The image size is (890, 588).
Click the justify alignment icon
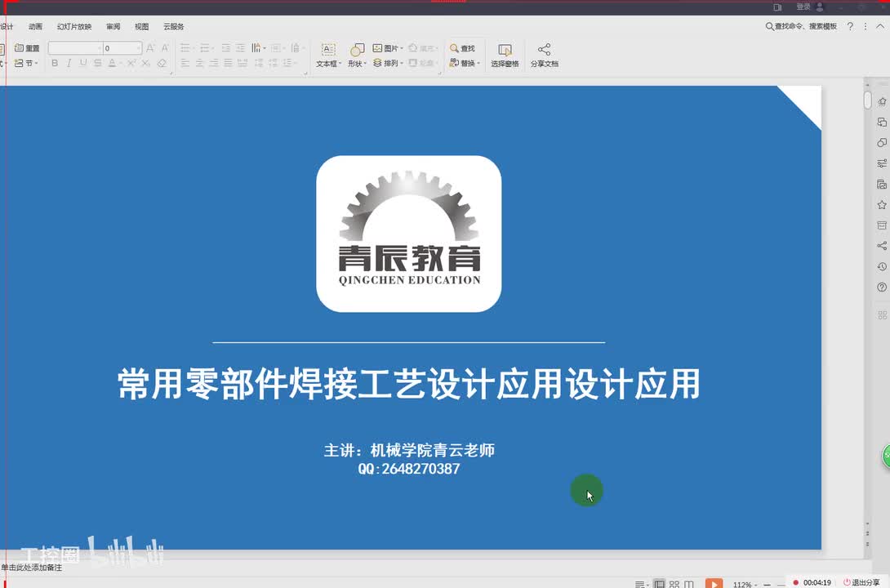[228, 63]
